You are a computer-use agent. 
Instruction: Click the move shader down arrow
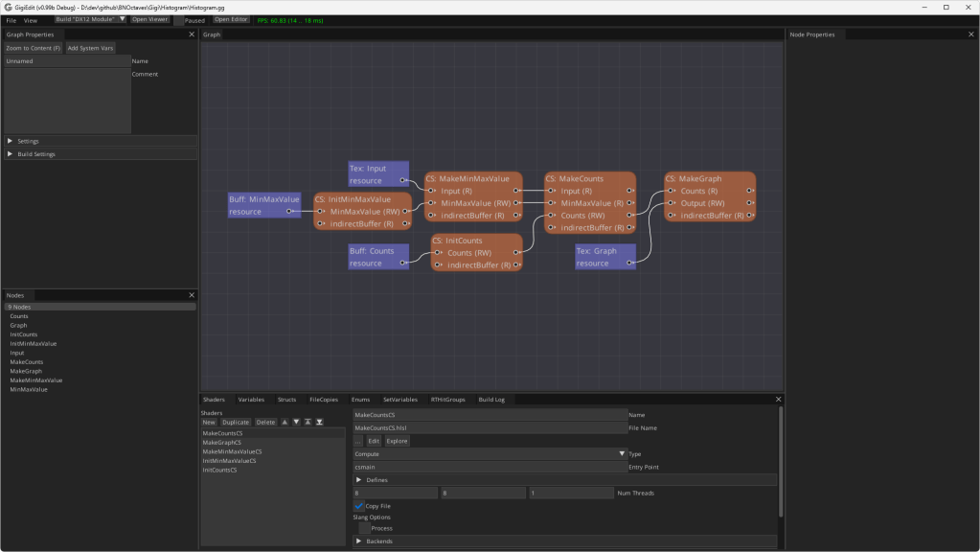click(296, 422)
